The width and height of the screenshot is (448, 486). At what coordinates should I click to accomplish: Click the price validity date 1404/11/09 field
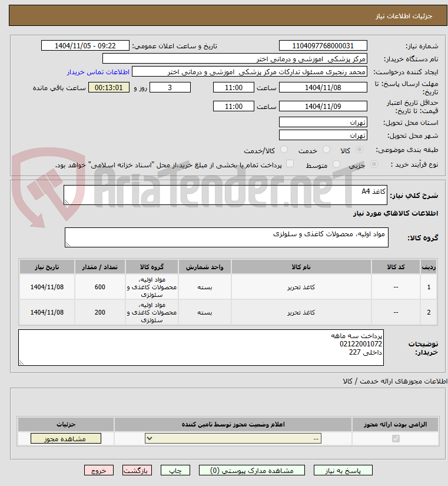(x=323, y=106)
